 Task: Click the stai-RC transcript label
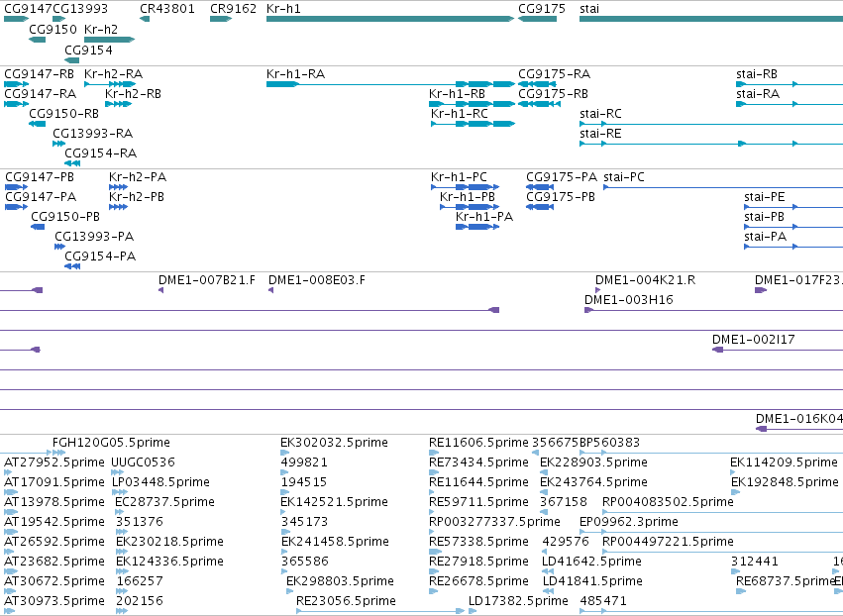600,114
